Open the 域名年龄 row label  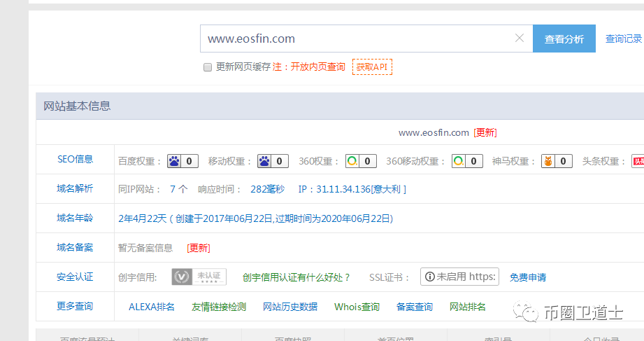pyautogui.click(x=75, y=218)
